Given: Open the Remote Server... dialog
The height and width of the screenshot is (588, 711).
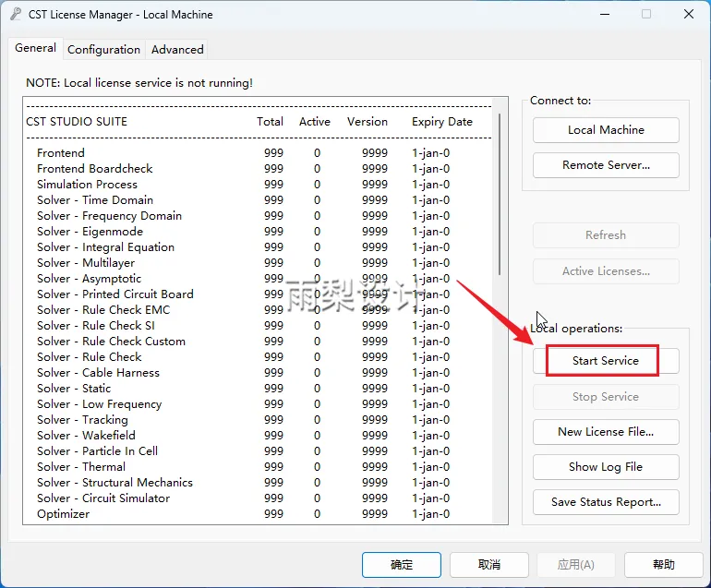Looking at the screenshot, I should pos(606,165).
